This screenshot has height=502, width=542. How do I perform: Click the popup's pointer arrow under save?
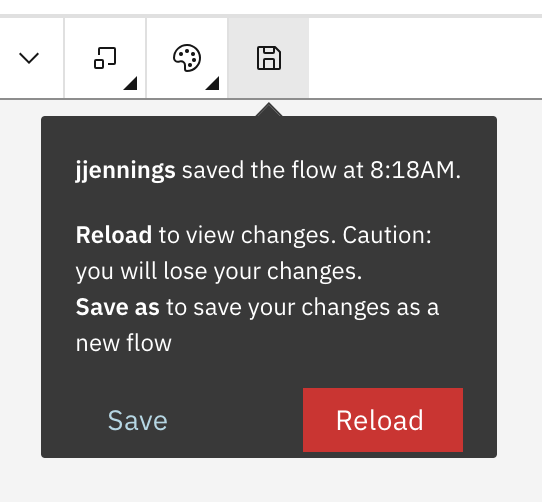tap(269, 110)
